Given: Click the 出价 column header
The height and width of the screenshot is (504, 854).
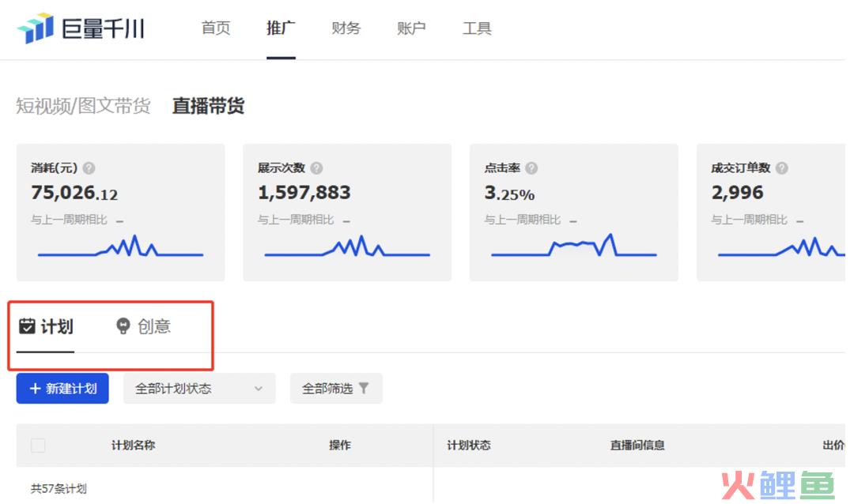Looking at the screenshot, I should (x=833, y=446).
